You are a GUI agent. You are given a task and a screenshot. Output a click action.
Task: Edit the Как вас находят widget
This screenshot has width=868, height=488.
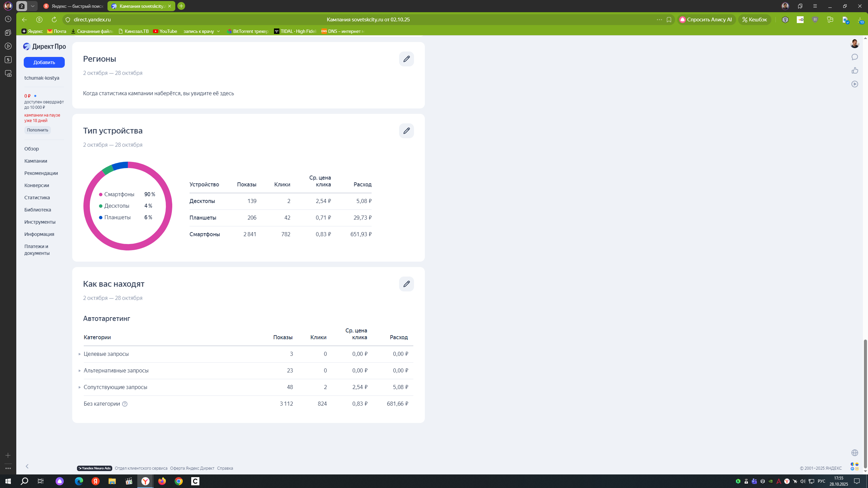coord(406,284)
